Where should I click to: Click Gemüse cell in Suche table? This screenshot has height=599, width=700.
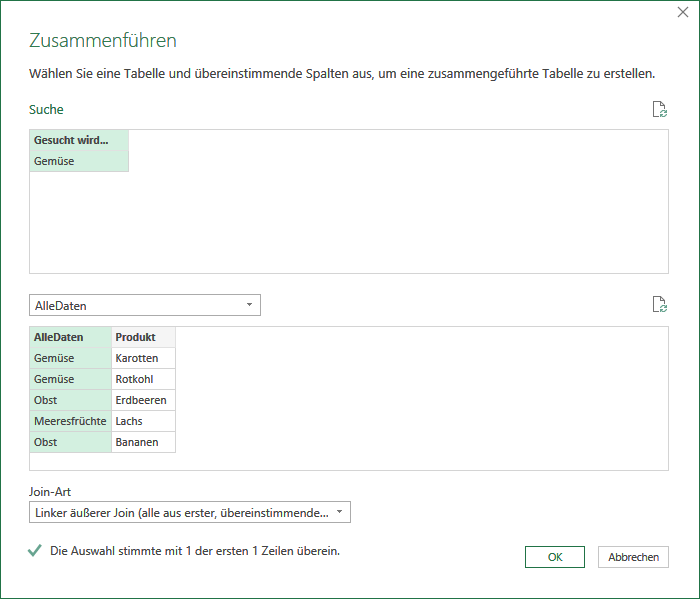tap(79, 161)
